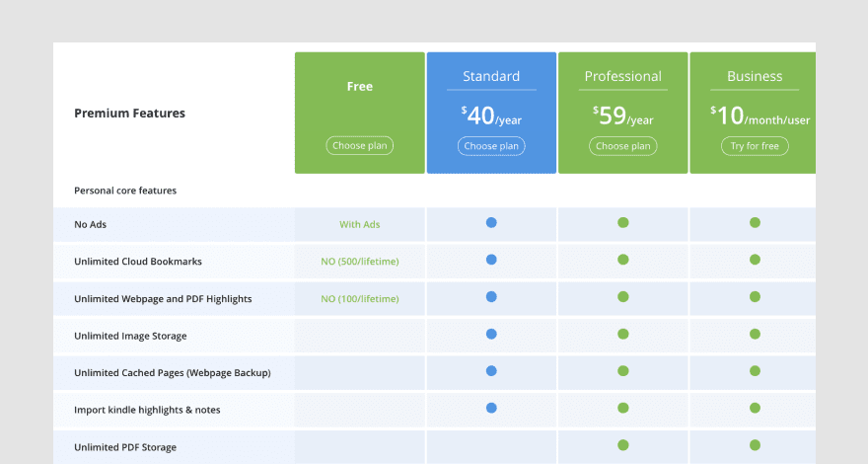Screen dimensions: 868x464
Task: Click Professional dot for Unlimited Image Storage
Action: pyautogui.click(x=623, y=335)
